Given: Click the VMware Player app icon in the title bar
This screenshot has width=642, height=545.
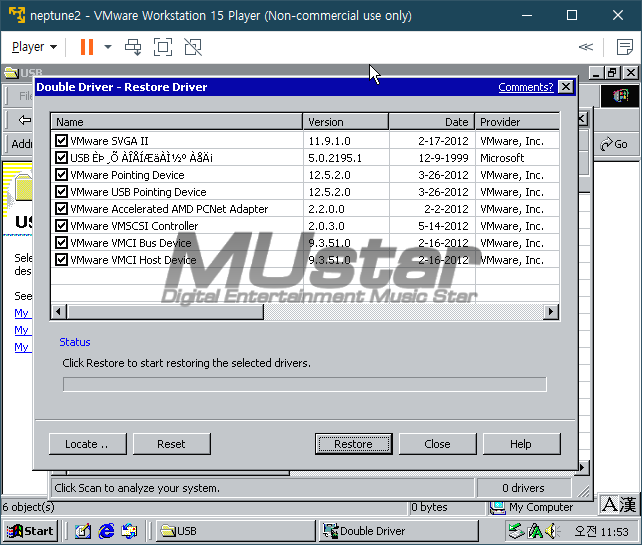Looking at the screenshot, I should coord(16,16).
